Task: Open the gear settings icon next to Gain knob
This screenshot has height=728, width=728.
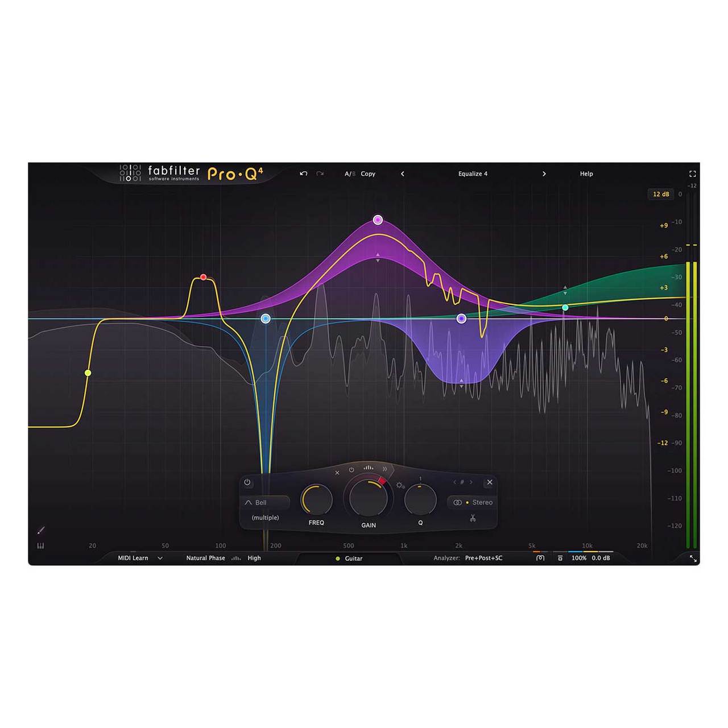Action: click(400, 486)
